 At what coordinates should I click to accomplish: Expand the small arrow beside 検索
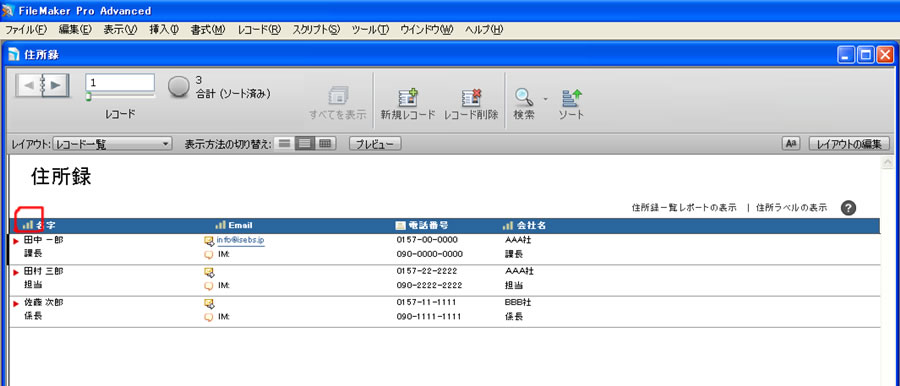[x=545, y=98]
